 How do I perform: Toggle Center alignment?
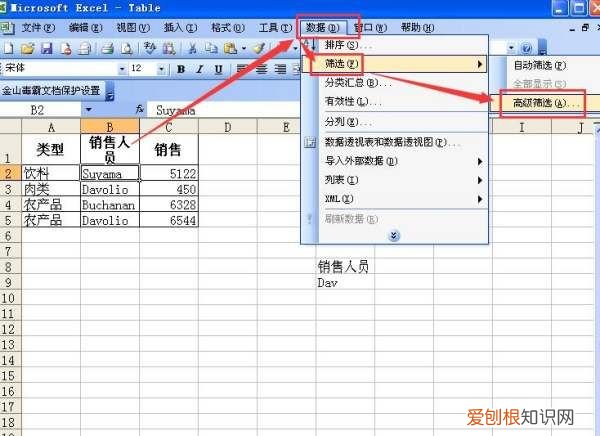click(261, 69)
